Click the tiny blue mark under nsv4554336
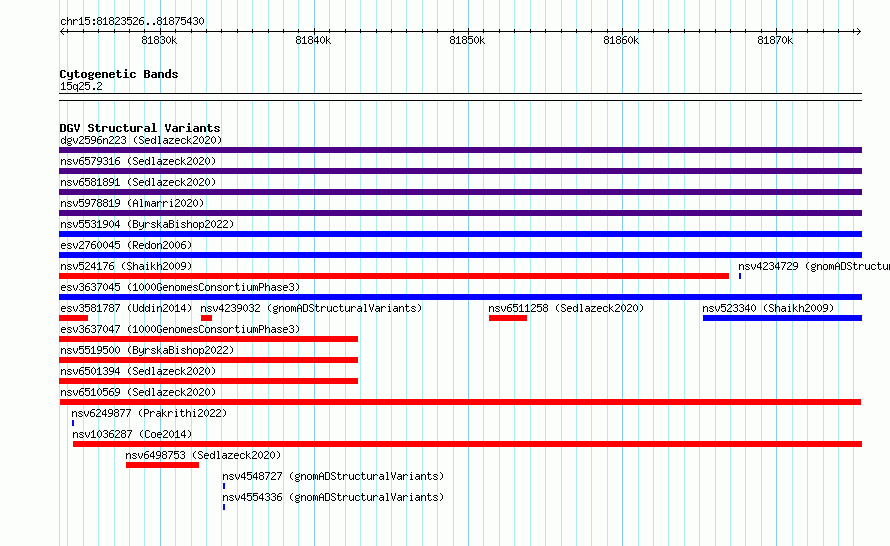The width and height of the screenshot is (890, 546). click(224, 507)
